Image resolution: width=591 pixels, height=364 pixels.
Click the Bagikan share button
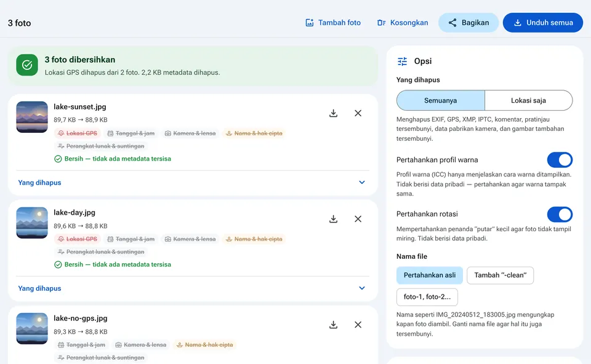click(468, 23)
